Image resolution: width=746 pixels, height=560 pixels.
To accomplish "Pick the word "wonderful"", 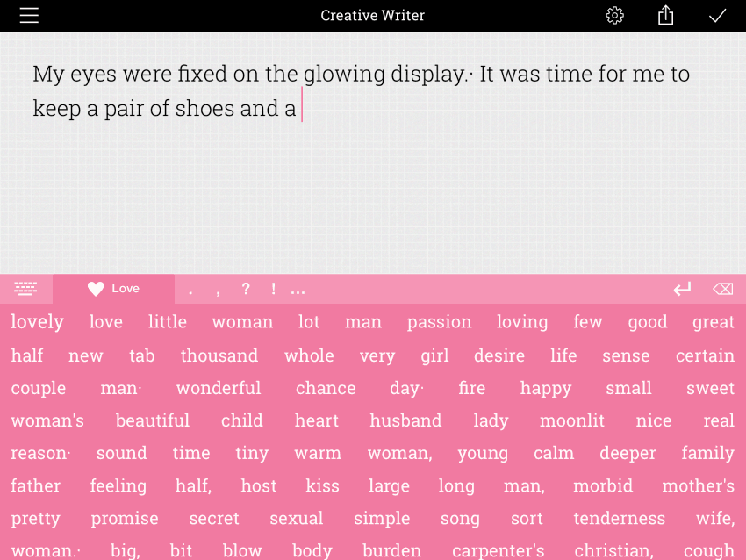I will pyautogui.click(x=219, y=388).
